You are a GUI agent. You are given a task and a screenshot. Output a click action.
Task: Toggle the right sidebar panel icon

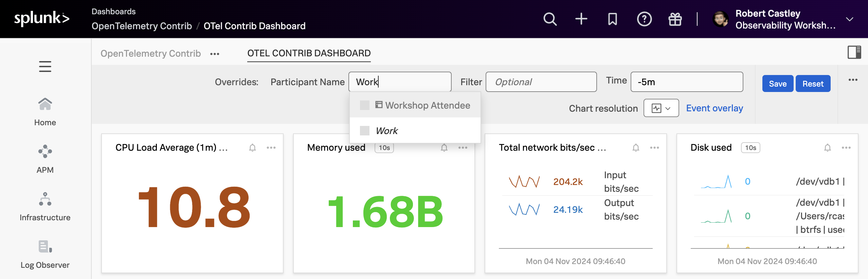854,52
